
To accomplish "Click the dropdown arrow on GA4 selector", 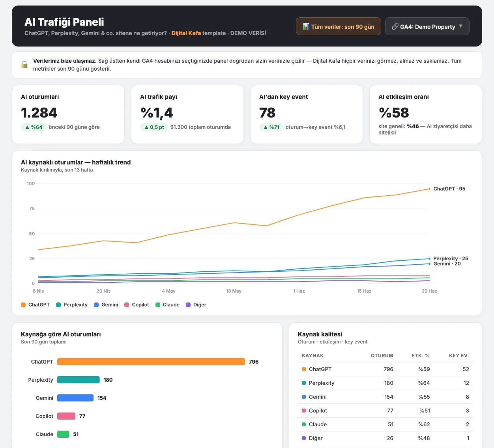I will coord(460,26).
